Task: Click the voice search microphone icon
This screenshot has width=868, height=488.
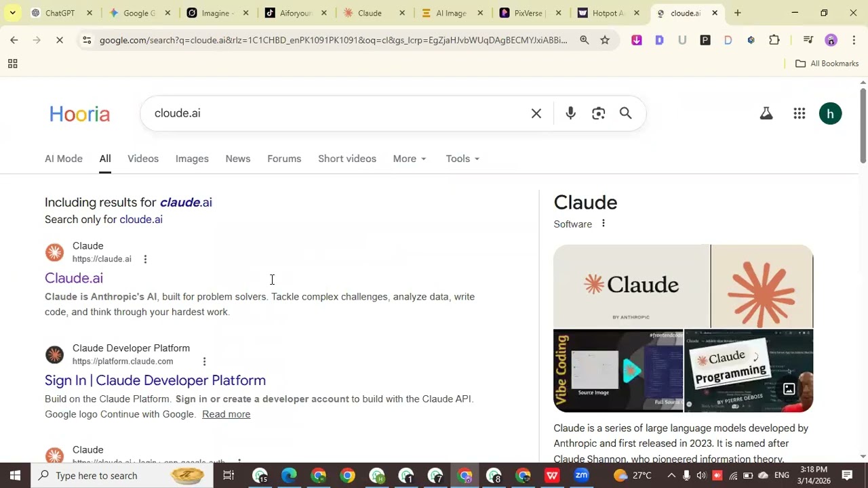Action: (570, 113)
